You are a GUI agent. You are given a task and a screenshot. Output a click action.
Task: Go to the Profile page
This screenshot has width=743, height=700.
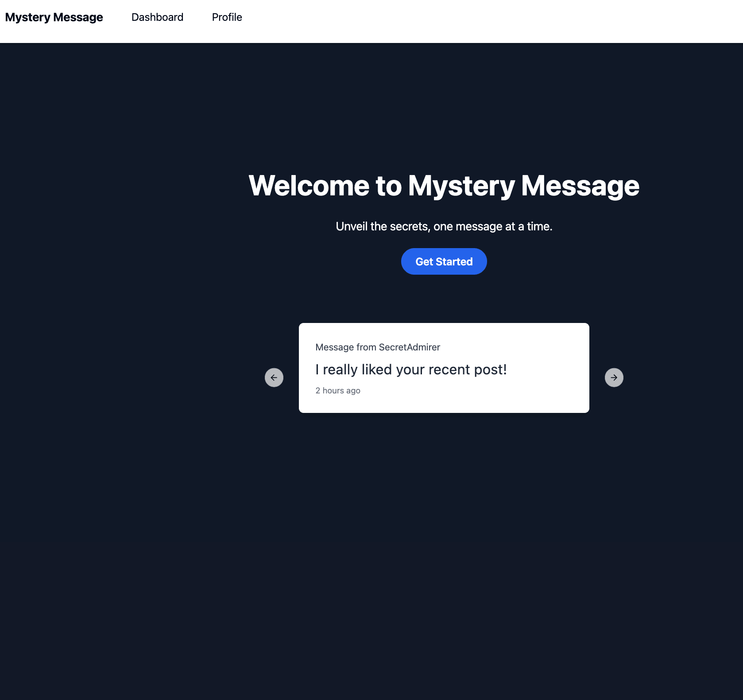pos(227,17)
